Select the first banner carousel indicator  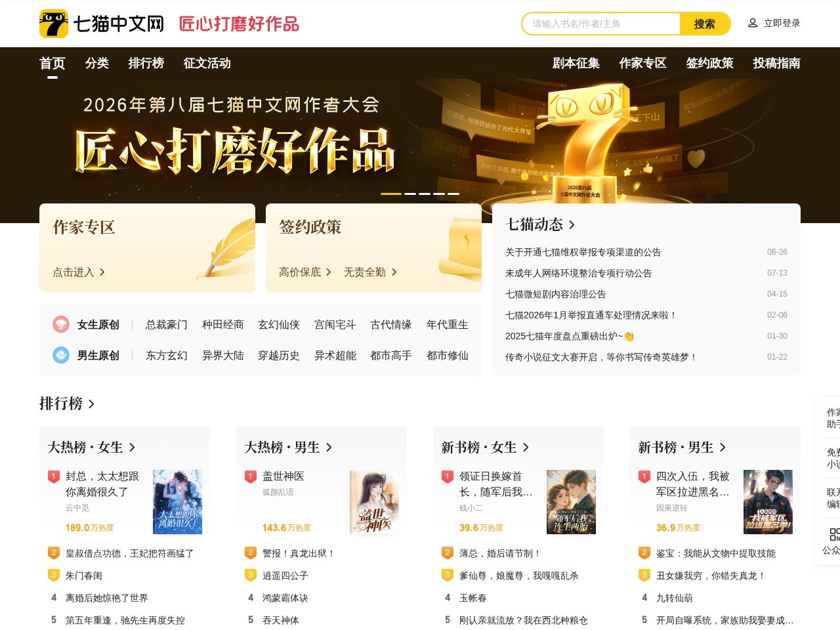[x=391, y=194]
